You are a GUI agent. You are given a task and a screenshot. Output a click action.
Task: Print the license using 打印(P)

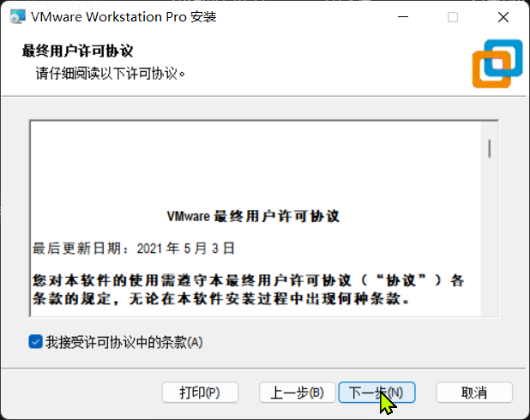click(200, 393)
